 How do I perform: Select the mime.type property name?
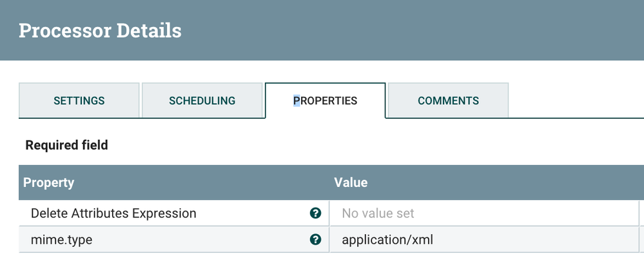click(62, 240)
